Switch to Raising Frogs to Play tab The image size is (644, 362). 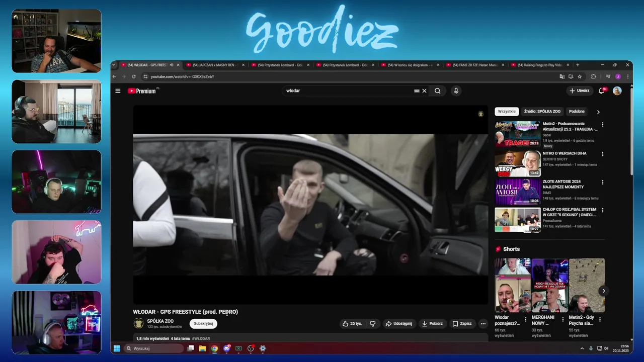[x=539, y=65]
